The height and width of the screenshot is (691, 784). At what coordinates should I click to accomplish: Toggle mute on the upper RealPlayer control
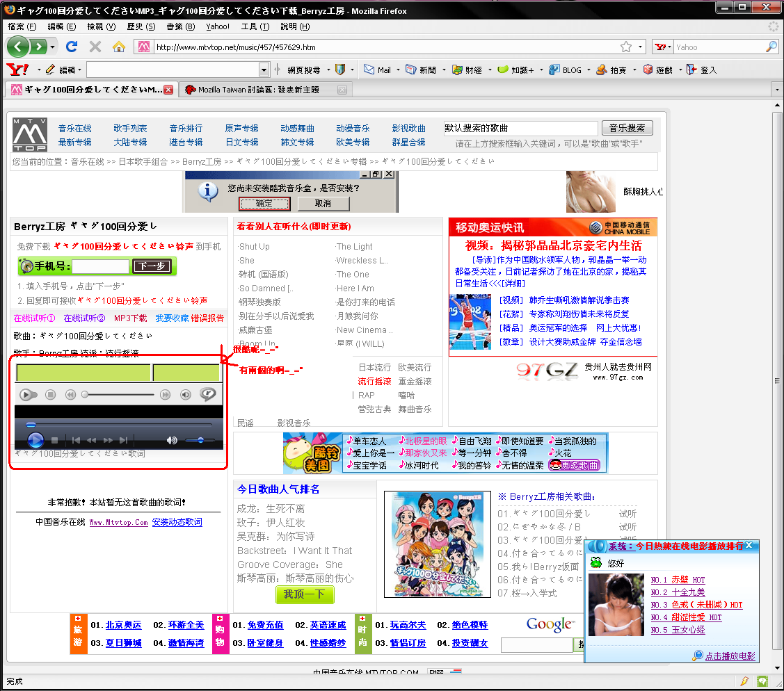click(185, 395)
